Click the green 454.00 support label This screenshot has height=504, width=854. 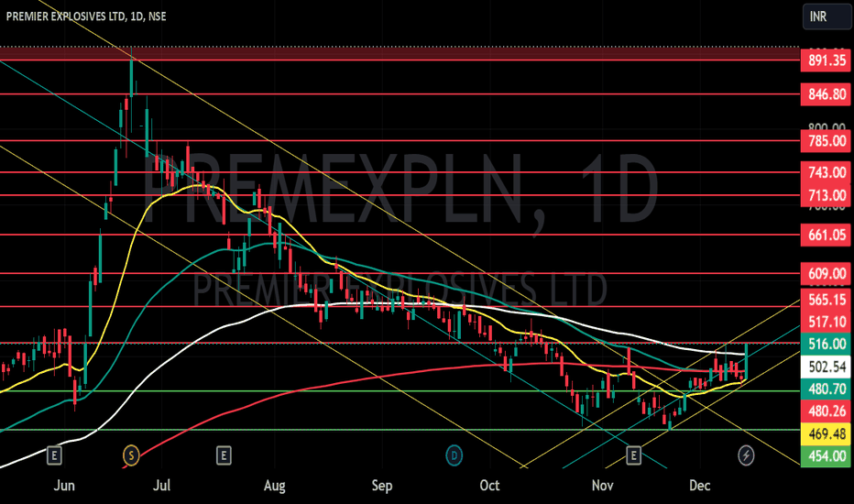(825, 456)
